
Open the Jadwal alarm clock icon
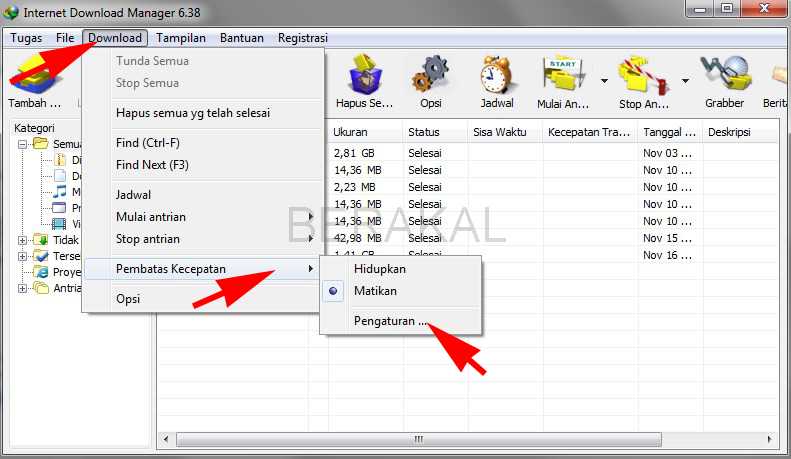coord(496,75)
